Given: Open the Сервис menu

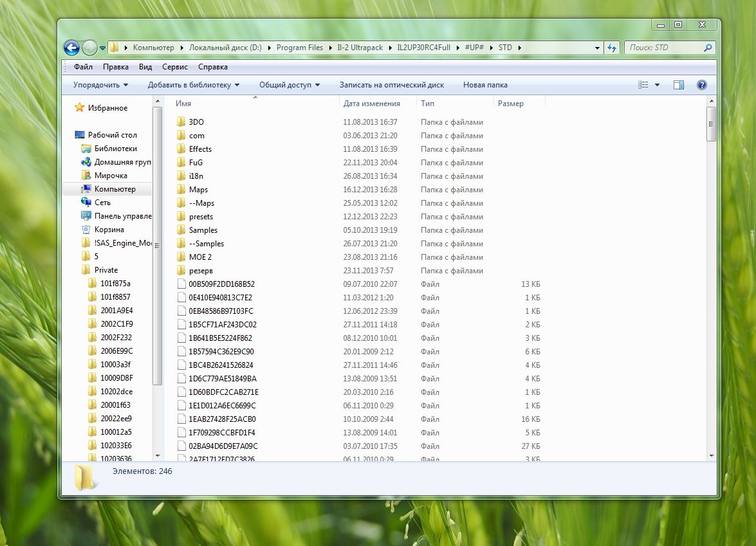Looking at the screenshot, I should pos(175,67).
